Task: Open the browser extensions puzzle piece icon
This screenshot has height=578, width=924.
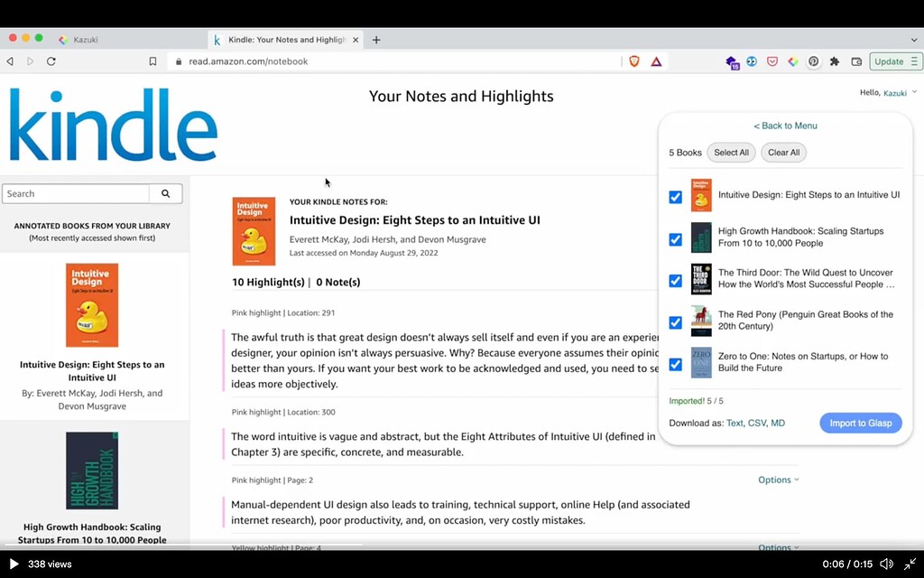Action: [x=834, y=61]
